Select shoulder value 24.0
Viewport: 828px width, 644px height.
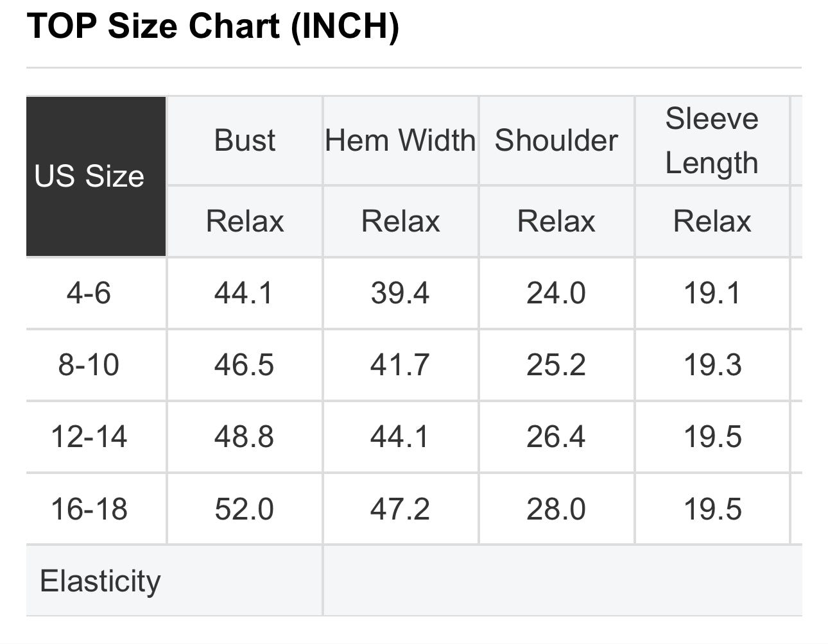(556, 293)
